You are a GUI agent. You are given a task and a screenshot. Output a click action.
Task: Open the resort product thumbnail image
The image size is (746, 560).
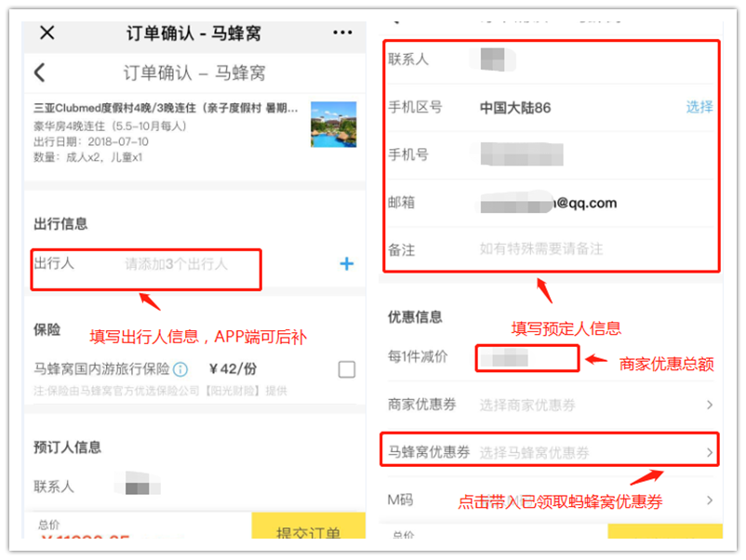coord(334,124)
